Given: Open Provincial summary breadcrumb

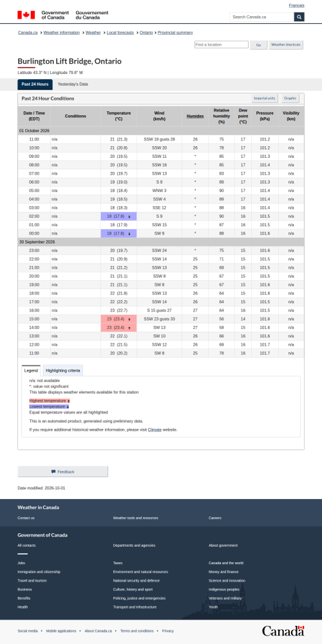Looking at the screenshot, I should click(x=175, y=32).
